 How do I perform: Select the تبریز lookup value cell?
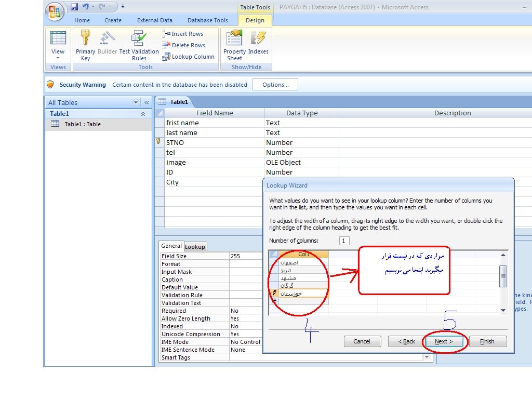[303, 270]
